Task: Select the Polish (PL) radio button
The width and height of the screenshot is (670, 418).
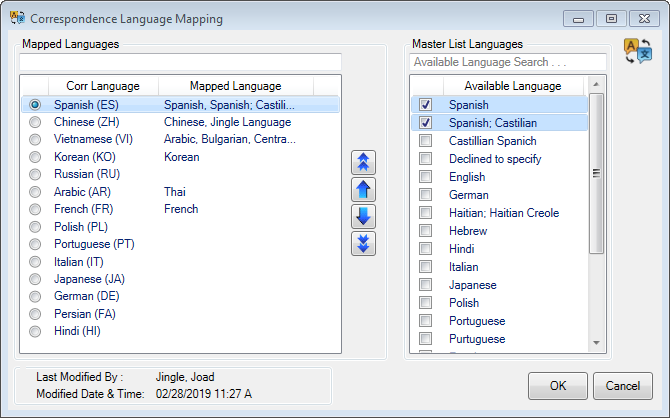Action: 35,227
